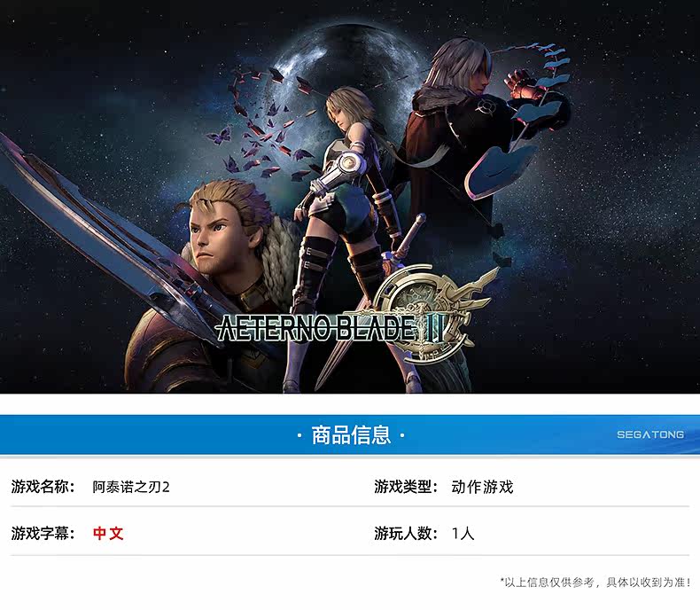Click the red 中文 subtitle value
The image size is (700, 610).
coord(108,533)
